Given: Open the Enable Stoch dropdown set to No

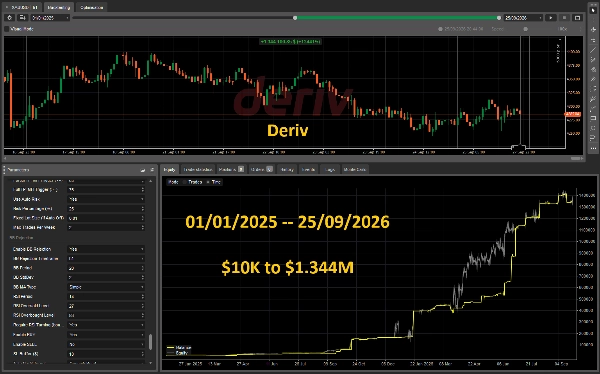Looking at the screenshot, I should click(x=106, y=344).
